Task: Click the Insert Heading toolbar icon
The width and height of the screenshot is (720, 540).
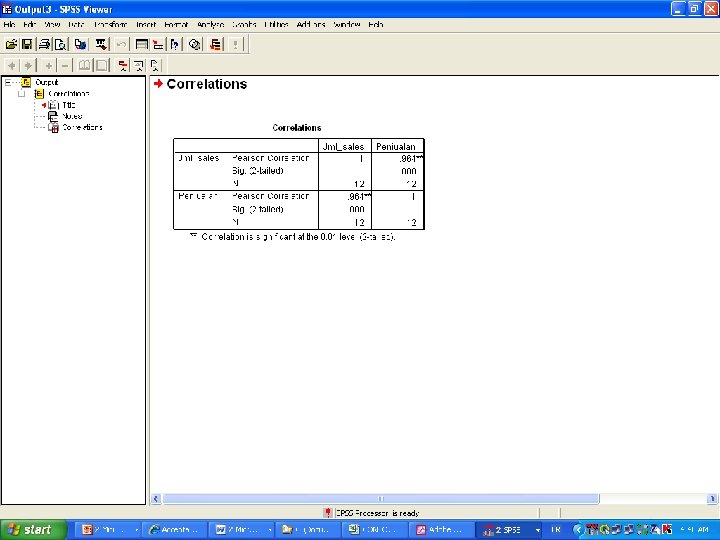Action: tap(123, 65)
